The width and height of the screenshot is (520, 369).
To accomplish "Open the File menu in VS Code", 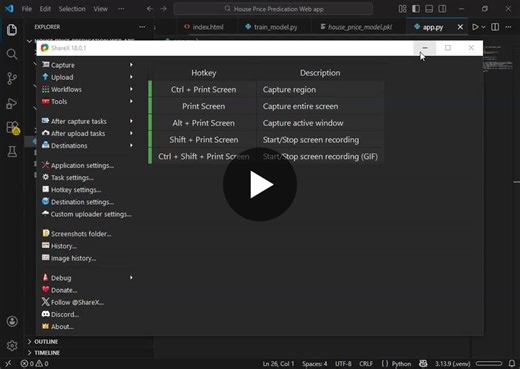I will [x=27, y=9].
